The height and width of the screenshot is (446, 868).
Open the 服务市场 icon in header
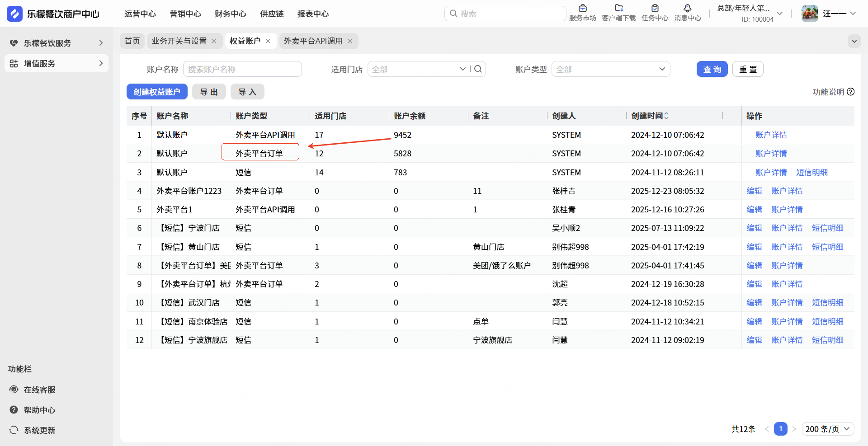pos(582,9)
